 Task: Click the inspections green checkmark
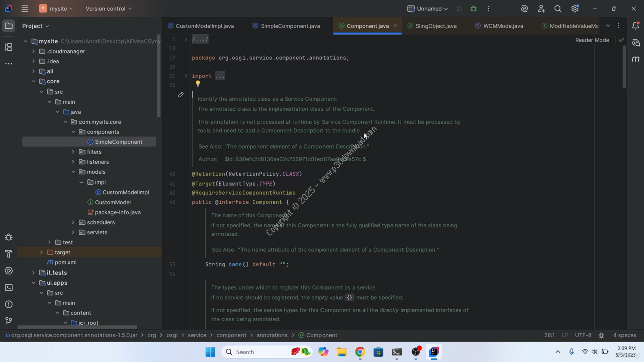coord(621,40)
